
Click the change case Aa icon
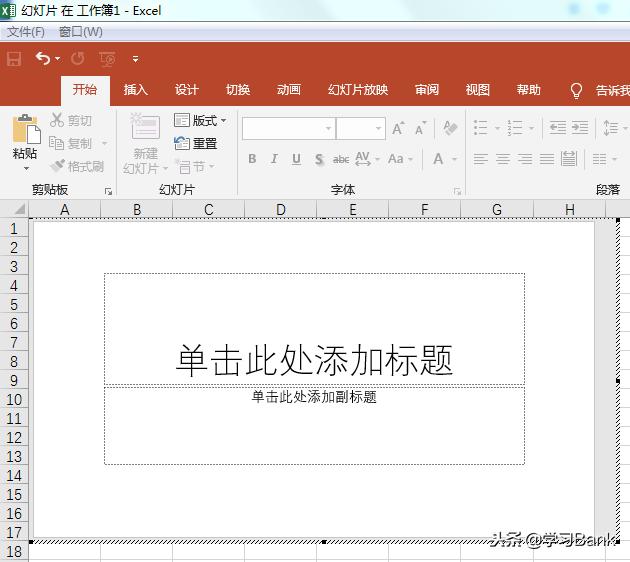[x=396, y=159]
